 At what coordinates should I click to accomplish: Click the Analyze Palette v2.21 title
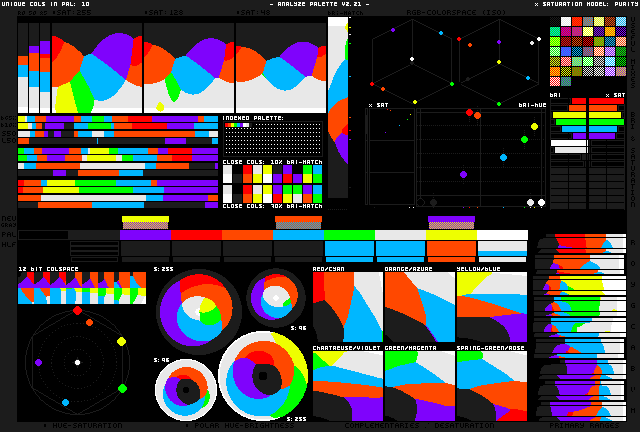pyautogui.click(x=319, y=4)
